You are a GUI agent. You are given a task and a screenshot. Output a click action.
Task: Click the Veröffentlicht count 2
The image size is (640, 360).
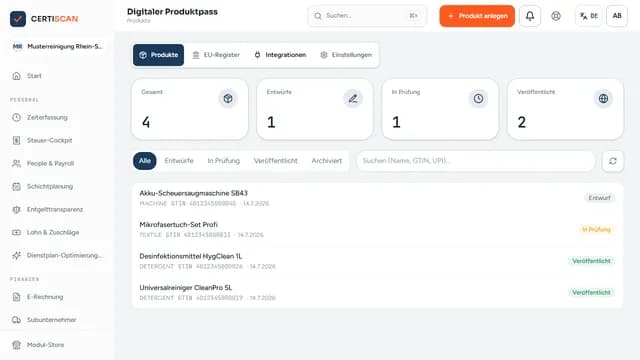click(x=522, y=122)
